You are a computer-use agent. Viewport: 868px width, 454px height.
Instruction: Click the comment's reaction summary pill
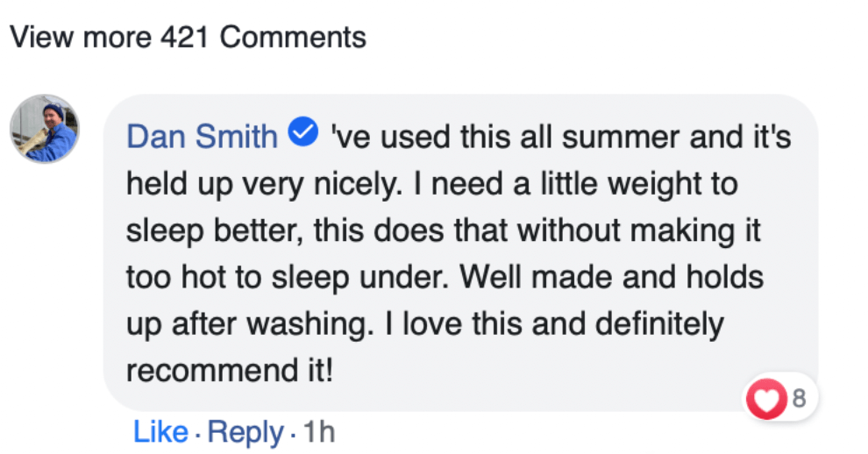pos(781,400)
